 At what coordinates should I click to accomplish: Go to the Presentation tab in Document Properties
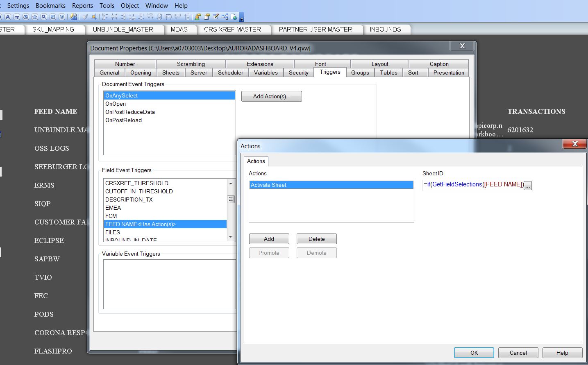point(449,73)
